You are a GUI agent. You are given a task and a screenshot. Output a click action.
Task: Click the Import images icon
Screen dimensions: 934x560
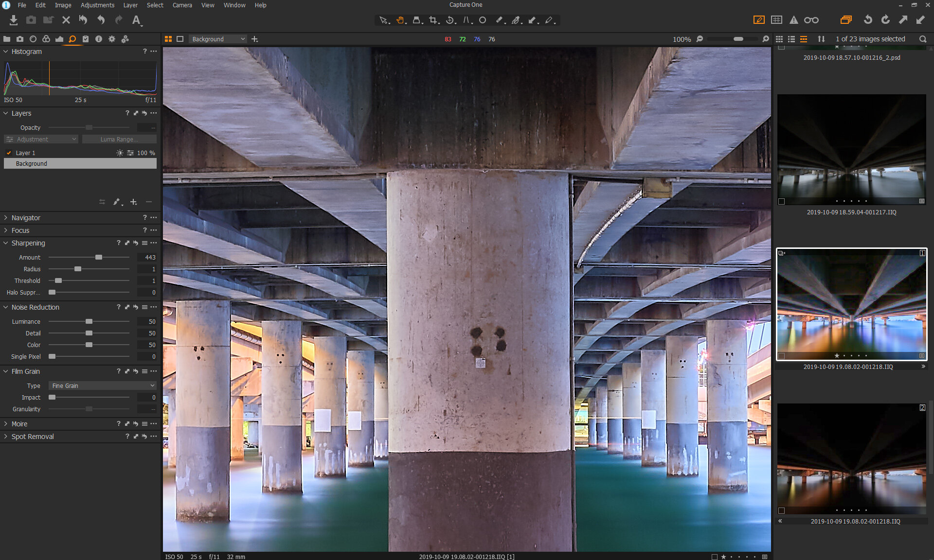pyautogui.click(x=14, y=20)
